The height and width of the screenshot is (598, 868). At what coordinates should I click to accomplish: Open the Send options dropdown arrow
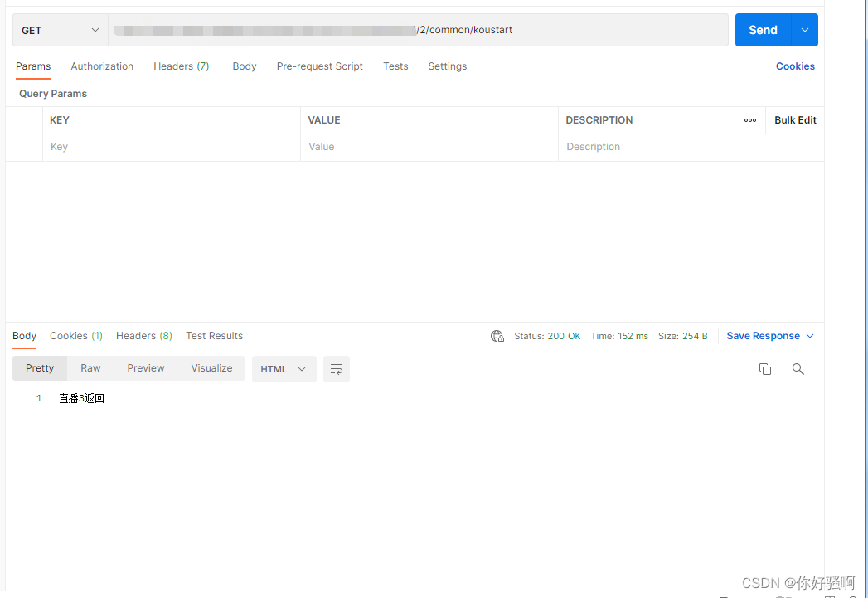[x=805, y=30]
